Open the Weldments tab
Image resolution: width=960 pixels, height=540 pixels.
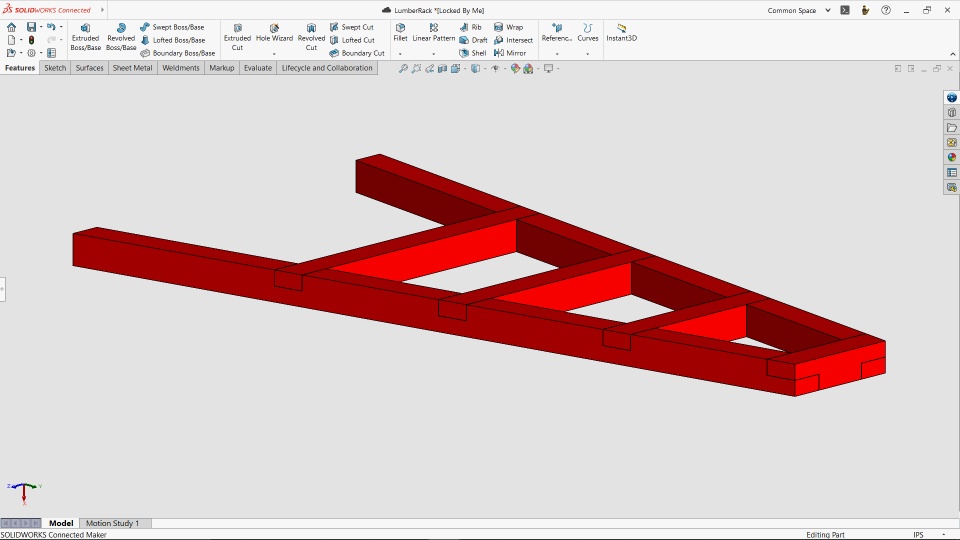181,68
